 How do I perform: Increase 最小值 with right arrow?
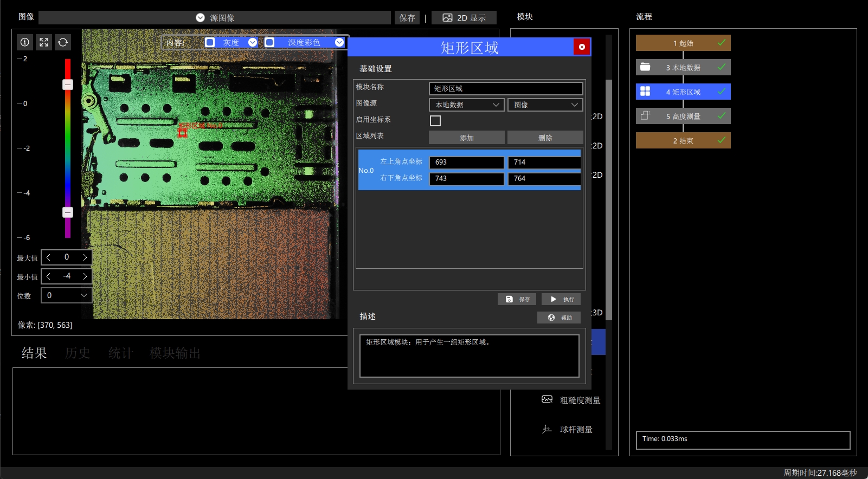85,276
